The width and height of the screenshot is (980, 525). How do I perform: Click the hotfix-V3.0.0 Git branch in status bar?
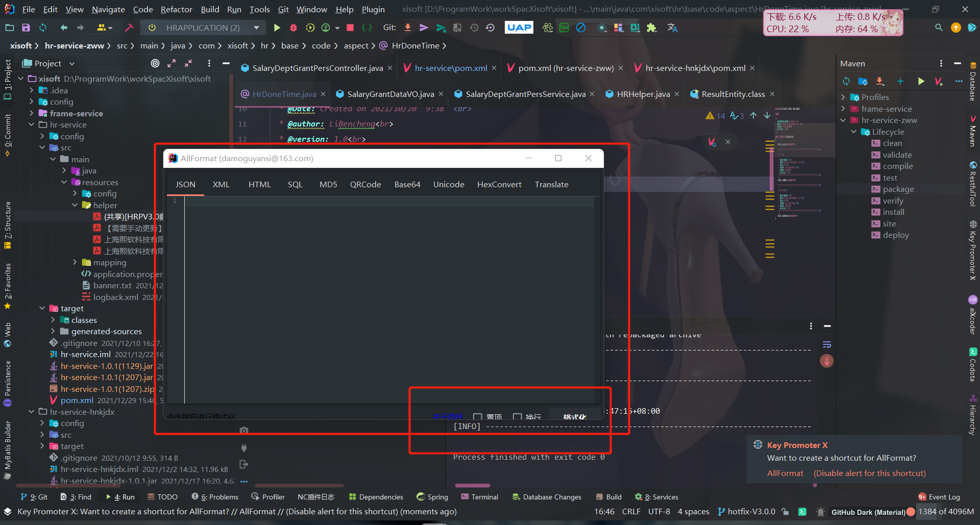(746, 511)
